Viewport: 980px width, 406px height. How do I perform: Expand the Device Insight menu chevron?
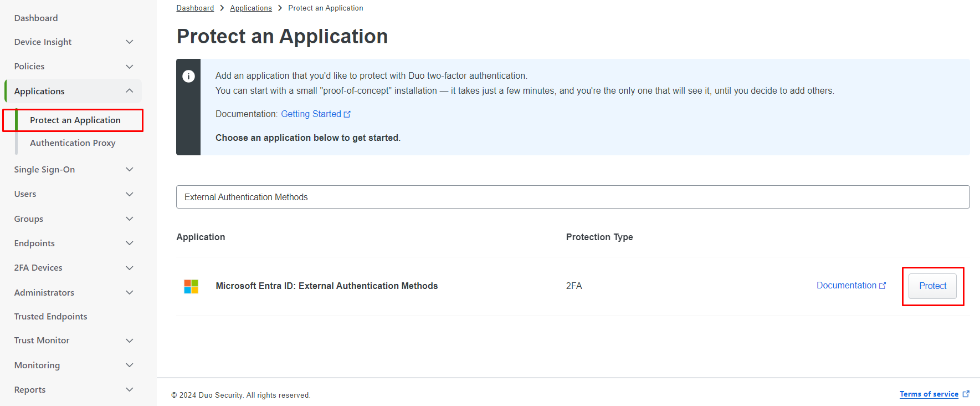tap(130, 42)
